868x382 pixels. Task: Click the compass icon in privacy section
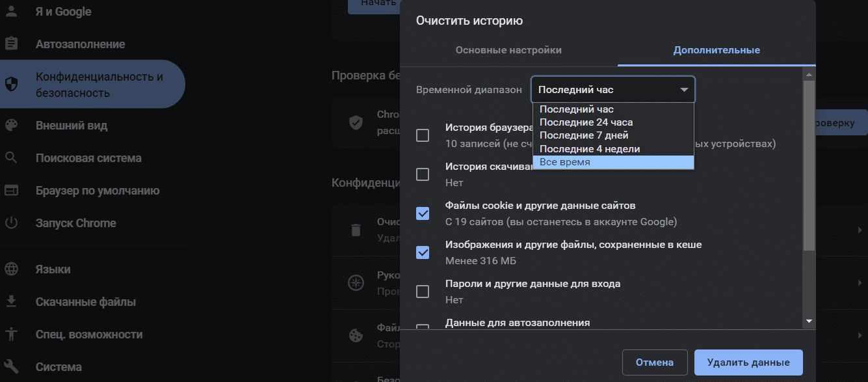click(356, 282)
